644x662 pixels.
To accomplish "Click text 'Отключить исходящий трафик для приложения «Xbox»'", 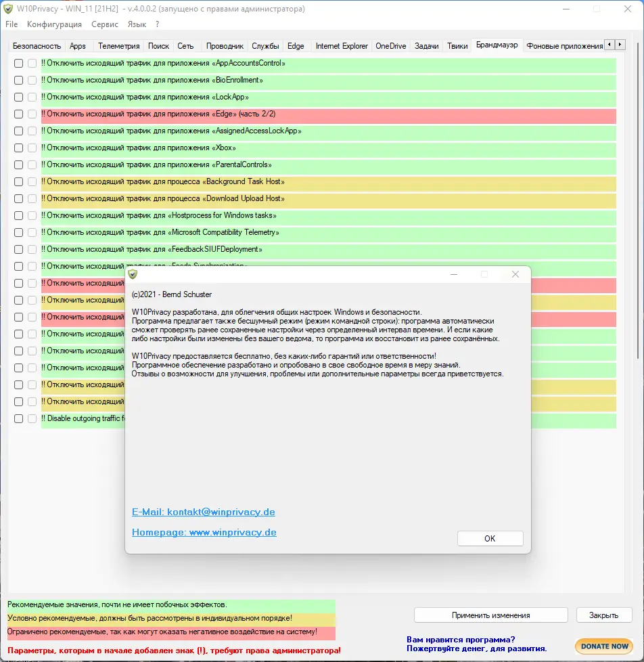I will point(139,148).
